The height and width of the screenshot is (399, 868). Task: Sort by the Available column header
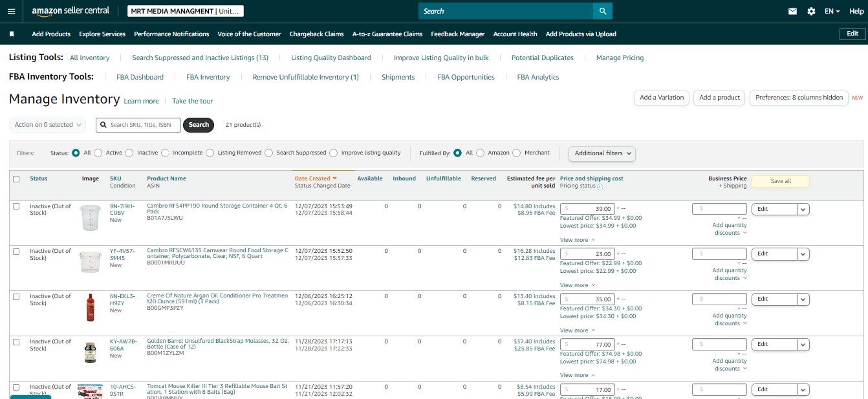[x=369, y=178]
